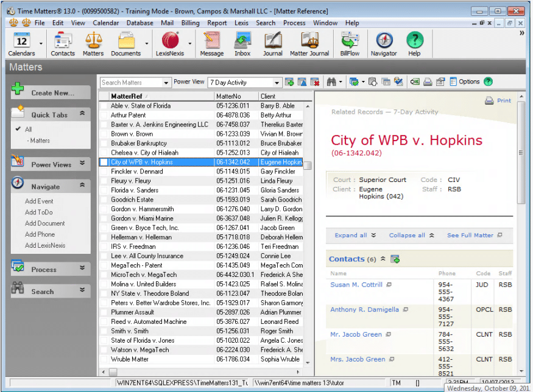The image size is (533, 392).
Task: Click the printer icon in list toolbar
Action: tap(428, 82)
